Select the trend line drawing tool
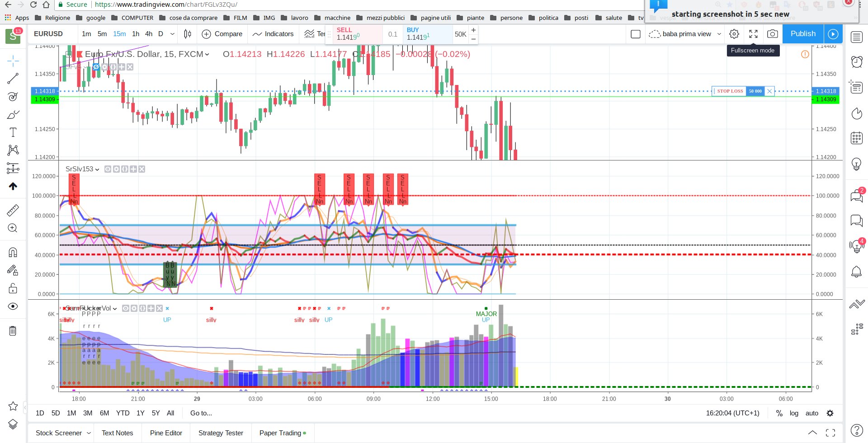This screenshot has width=868, height=443. (x=13, y=79)
